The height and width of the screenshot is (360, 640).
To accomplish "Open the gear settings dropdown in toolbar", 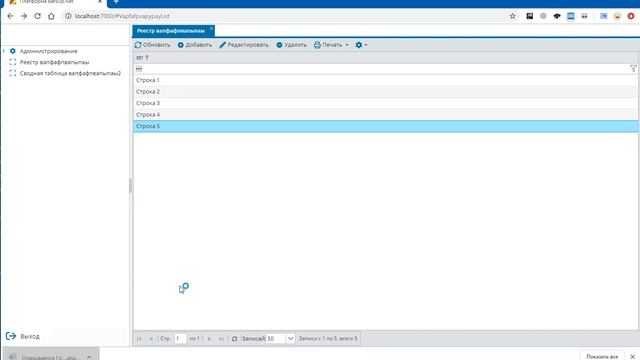I will click(361, 45).
